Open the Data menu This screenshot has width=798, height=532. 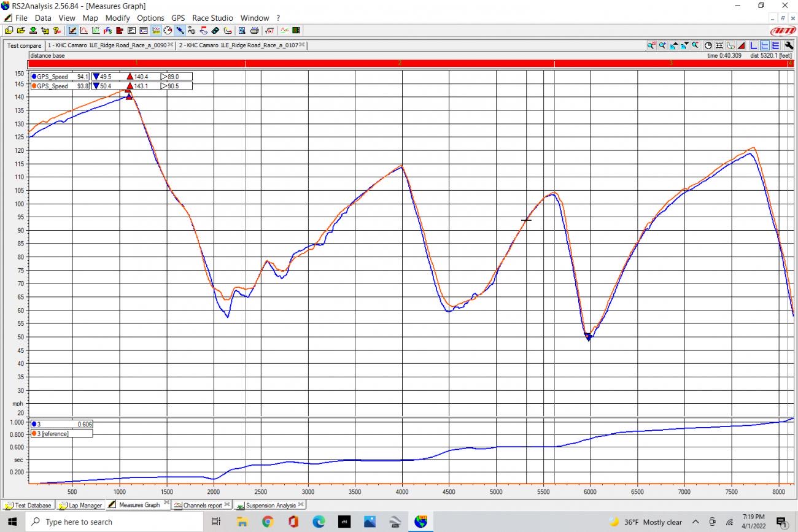click(43, 18)
